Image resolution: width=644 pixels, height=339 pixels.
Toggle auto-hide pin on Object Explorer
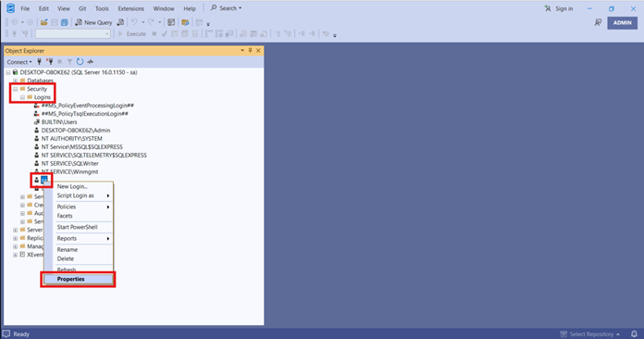click(250, 51)
